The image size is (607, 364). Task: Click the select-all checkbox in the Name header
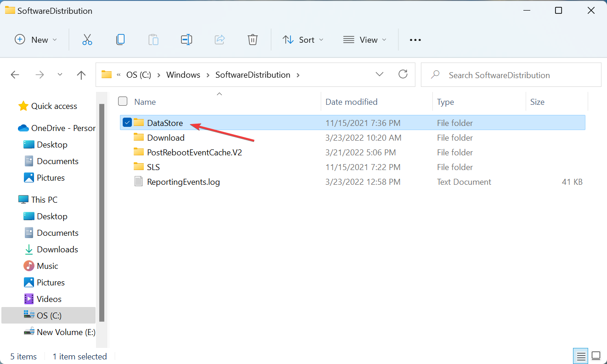pos(123,101)
